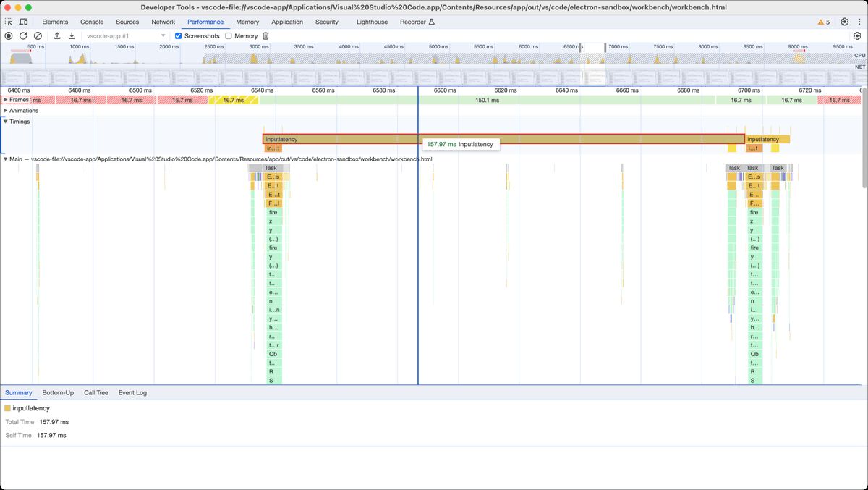This screenshot has height=490, width=868.
Task: Toggle the device toolbar icon
Action: (x=23, y=22)
